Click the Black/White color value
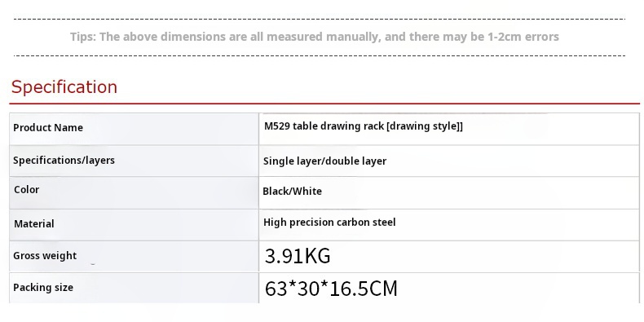Viewport: 644px width, 322px height. pyautogui.click(x=292, y=191)
